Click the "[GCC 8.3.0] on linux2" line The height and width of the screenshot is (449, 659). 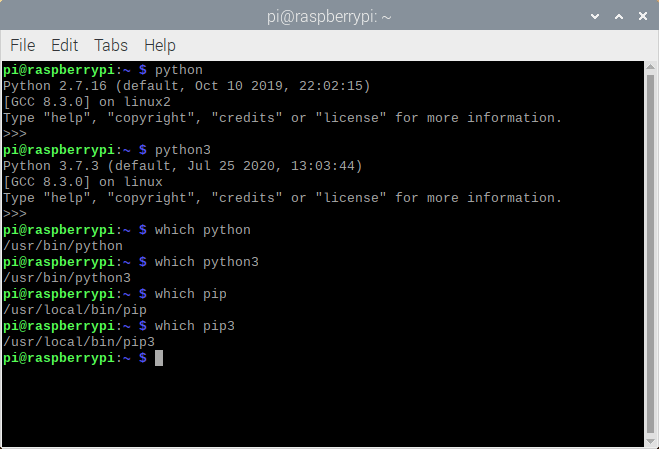(x=87, y=102)
